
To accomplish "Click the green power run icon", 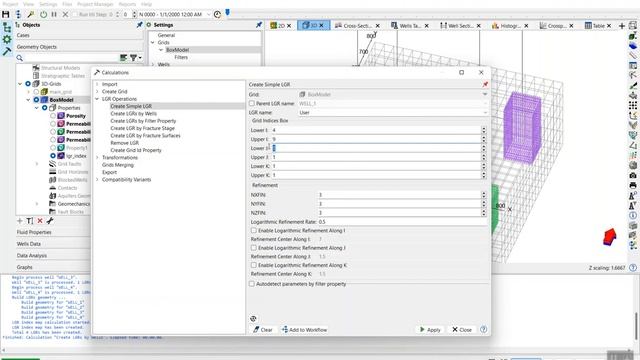I will tap(43, 14).
